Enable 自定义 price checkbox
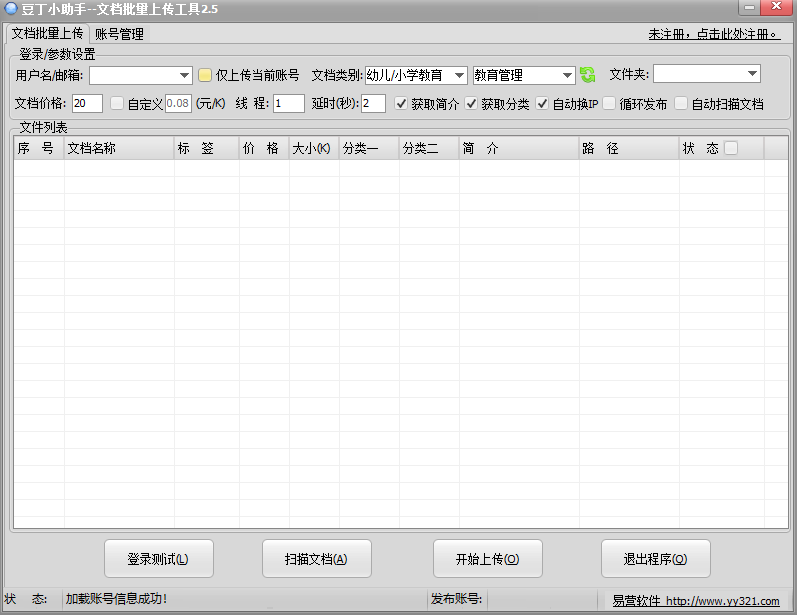The image size is (797, 615). [117, 104]
